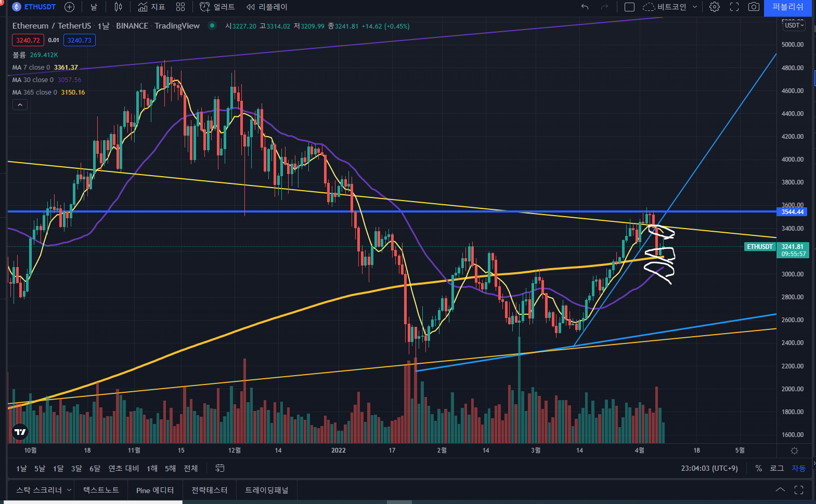
Task: Open the Pine 에디터 tab
Action: point(155,490)
